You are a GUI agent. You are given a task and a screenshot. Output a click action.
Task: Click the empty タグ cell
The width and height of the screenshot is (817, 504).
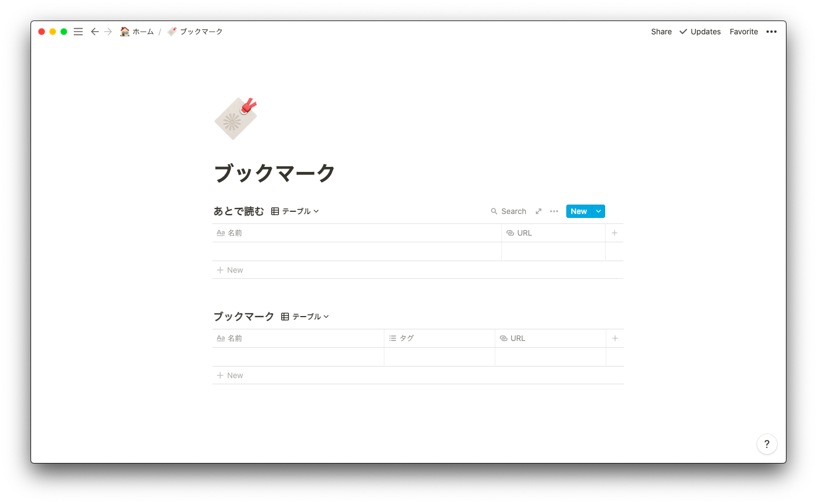coord(439,357)
